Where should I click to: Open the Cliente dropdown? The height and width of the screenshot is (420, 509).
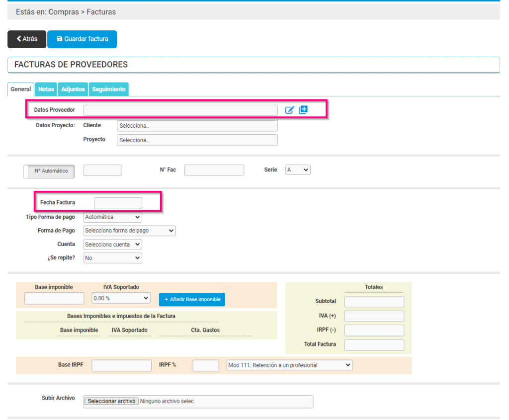pos(197,125)
